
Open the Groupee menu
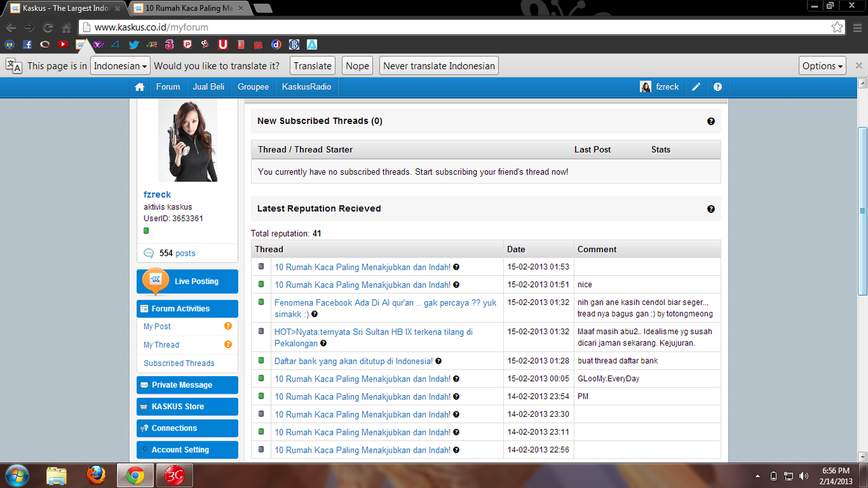point(253,87)
